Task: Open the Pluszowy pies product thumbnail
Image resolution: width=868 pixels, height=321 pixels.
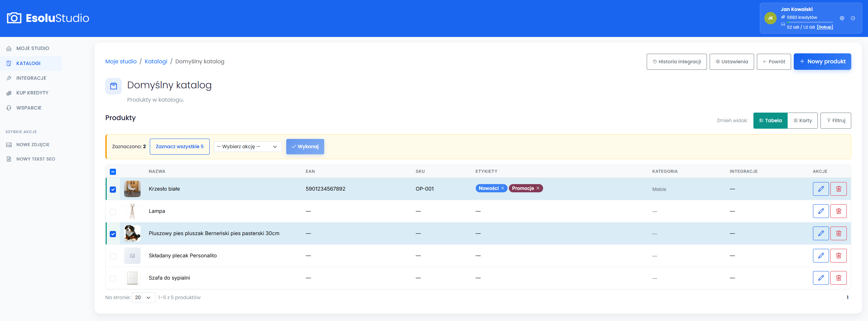Action: [x=132, y=233]
